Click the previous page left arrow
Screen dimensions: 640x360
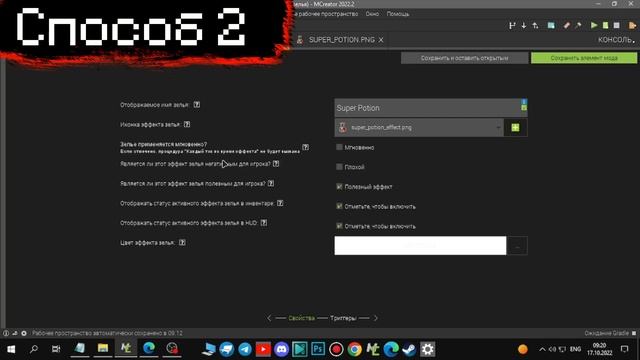pos(269,318)
